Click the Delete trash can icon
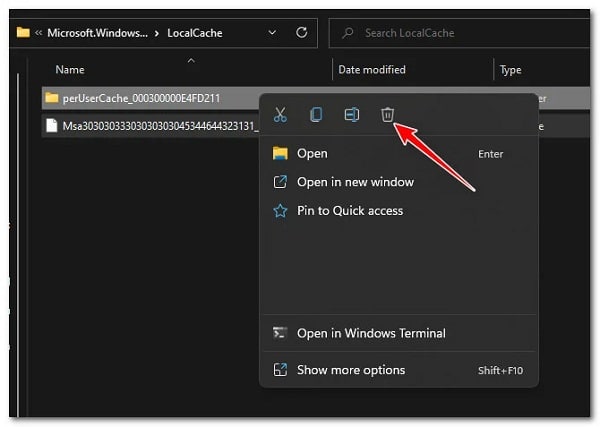This screenshot has height=427, width=600. pyautogui.click(x=388, y=115)
